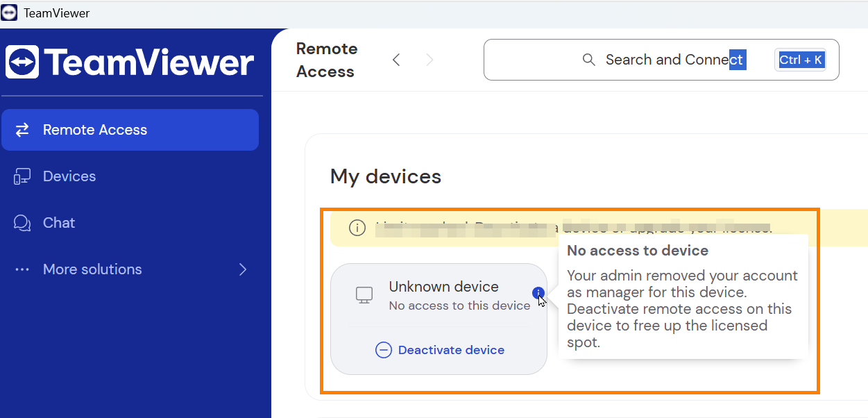Open the Chat section label
This screenshot has height=418, width=868.
pos(59,223)
